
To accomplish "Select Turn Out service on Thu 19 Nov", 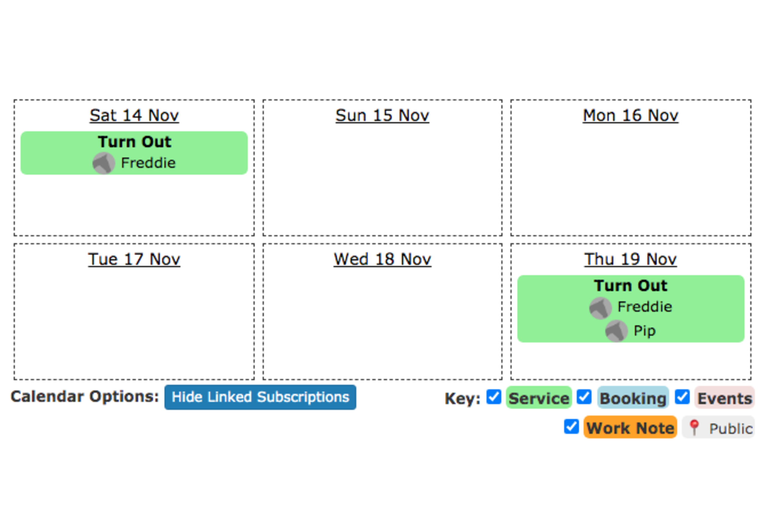I will [x=630, y=286].
